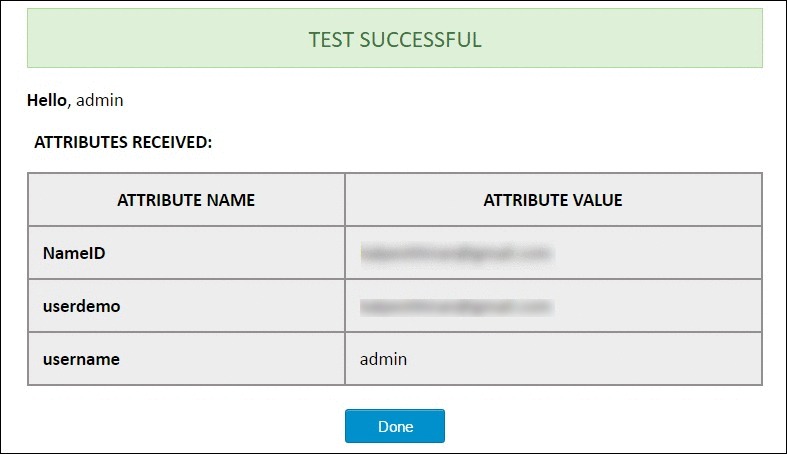This screenshot has width=787, height=454.
Task: Click the Done button
Action: [x=395, y=426]
